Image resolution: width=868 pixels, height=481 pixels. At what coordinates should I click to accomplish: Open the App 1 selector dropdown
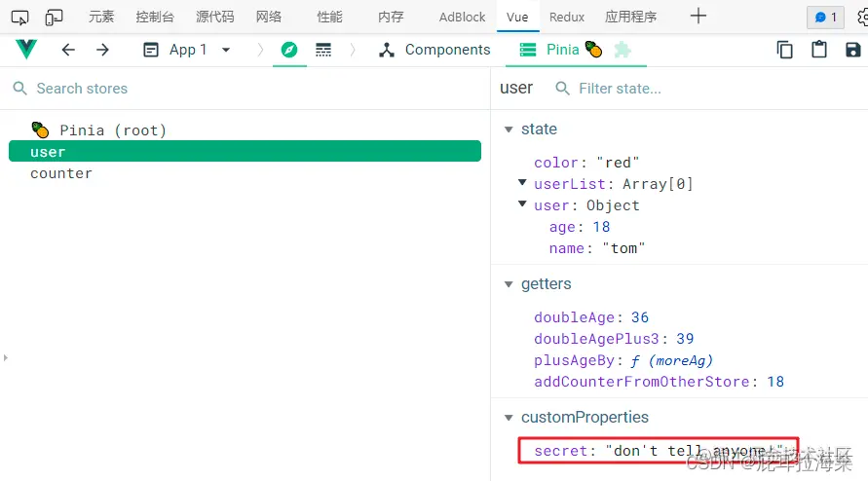(187, 50)
